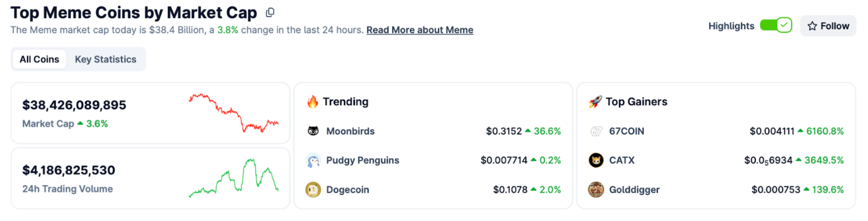Click the Top Gainers rocket icon
This screenshot has width=868, height=221.
click(x=595, y=101)
